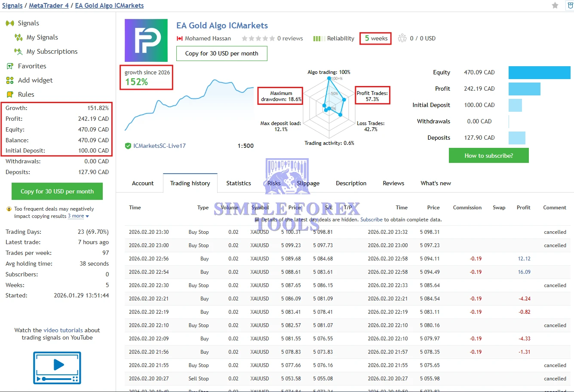Click the Subscribe link in trading history

(x=372, y=219)
